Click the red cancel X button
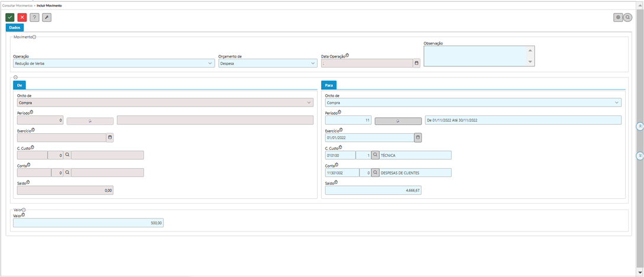The width and height of the screenshot is (644, 277). point(22,17)
